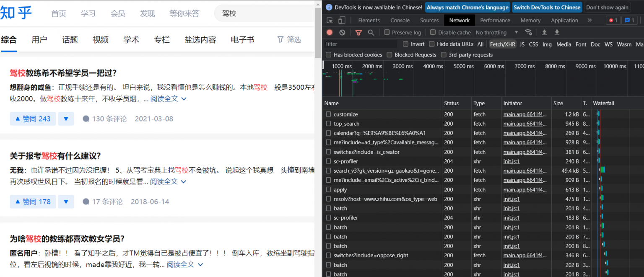The width and height of the screenshot is (644, 277).
Task: Toggle the device toolbar icon
Action: pos(342,20)
